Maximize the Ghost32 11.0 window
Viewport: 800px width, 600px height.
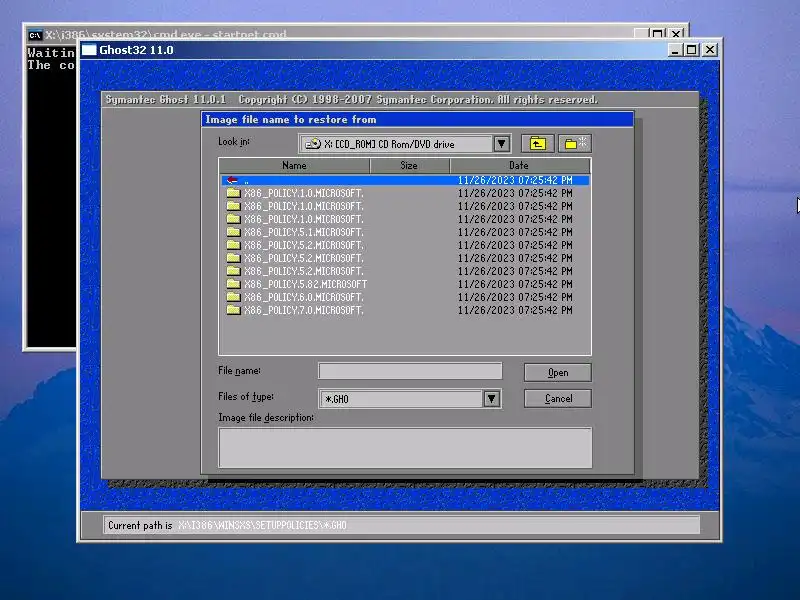(x=692, y=50)
